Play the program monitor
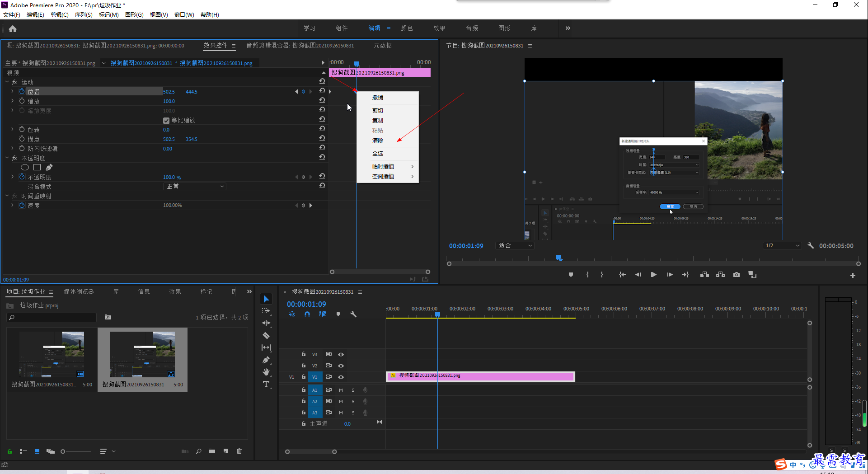 pos(653,275)
